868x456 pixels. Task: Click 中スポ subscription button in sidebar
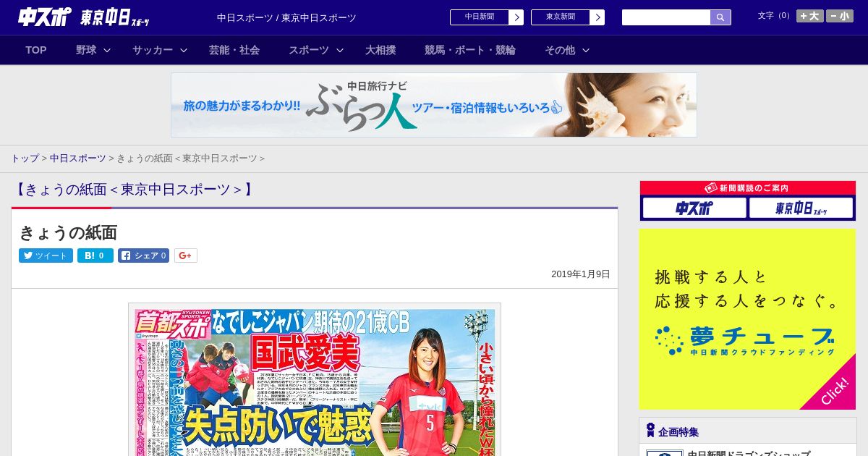(694, 208)
